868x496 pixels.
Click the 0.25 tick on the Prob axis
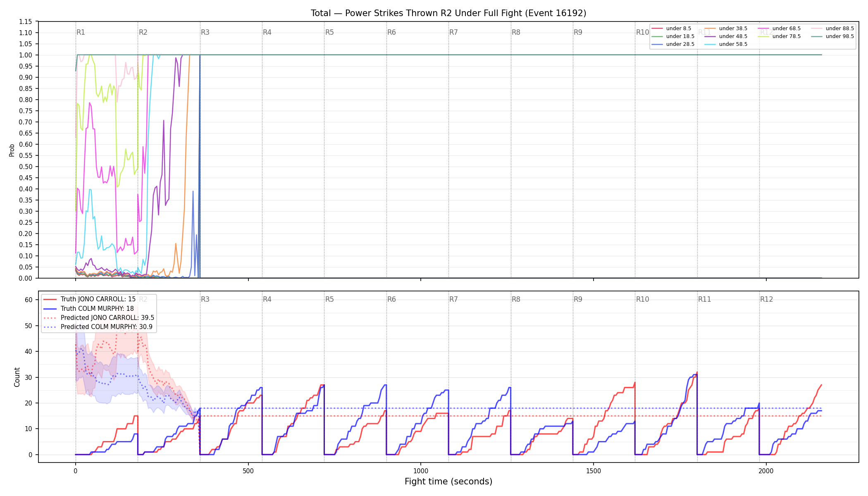pyautogui.click(x=26, y=222)
